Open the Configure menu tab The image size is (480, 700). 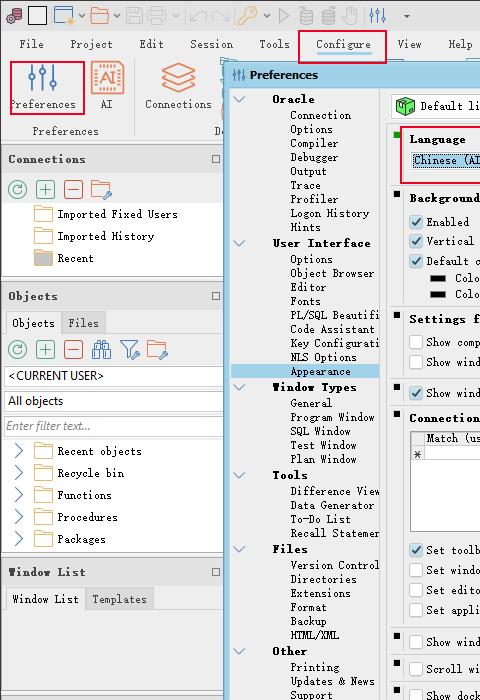[343, 45]
